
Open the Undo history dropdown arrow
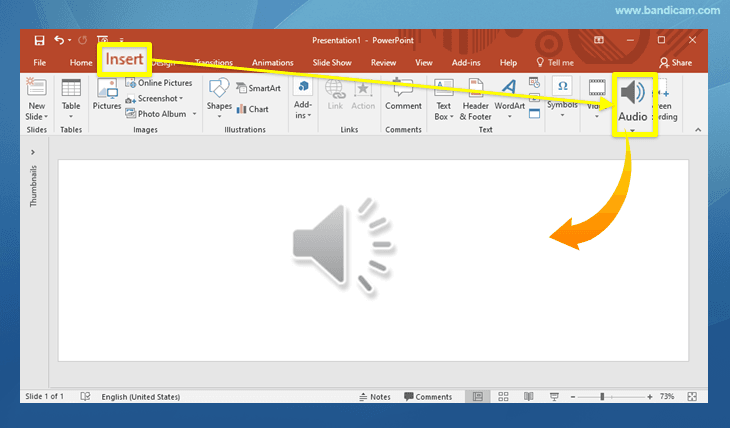pyautogui.click(x=69, y=40)
